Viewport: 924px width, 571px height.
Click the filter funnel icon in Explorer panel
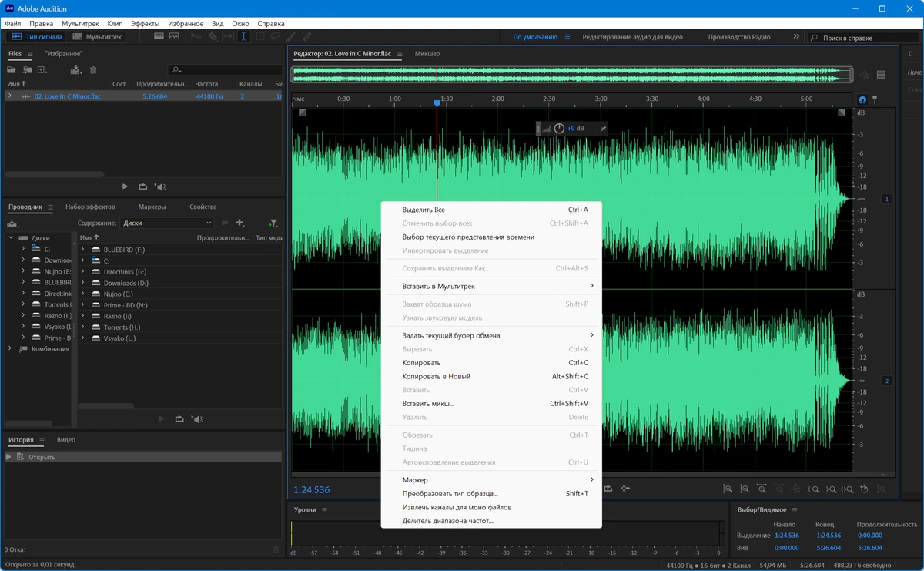tap(273, 223)
